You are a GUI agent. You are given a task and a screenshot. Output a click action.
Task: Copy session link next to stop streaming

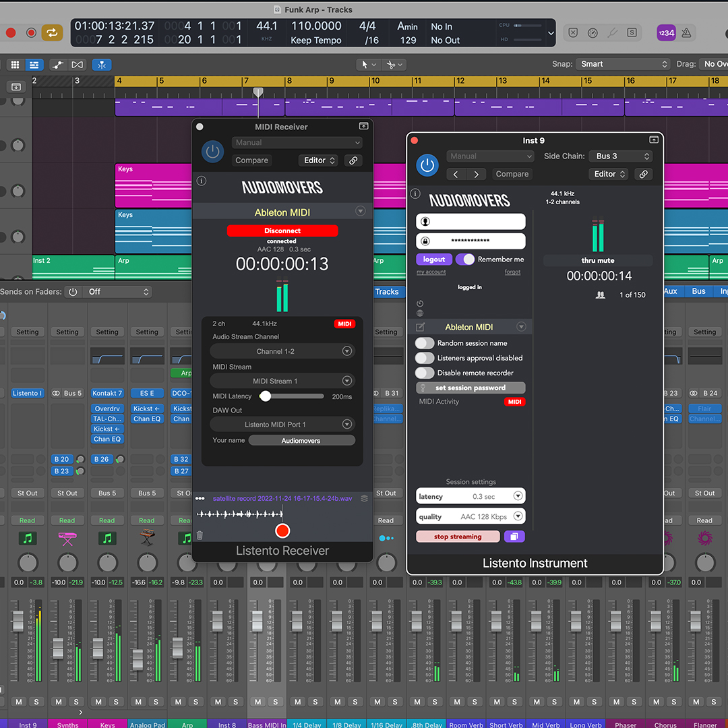pos(514,537)
